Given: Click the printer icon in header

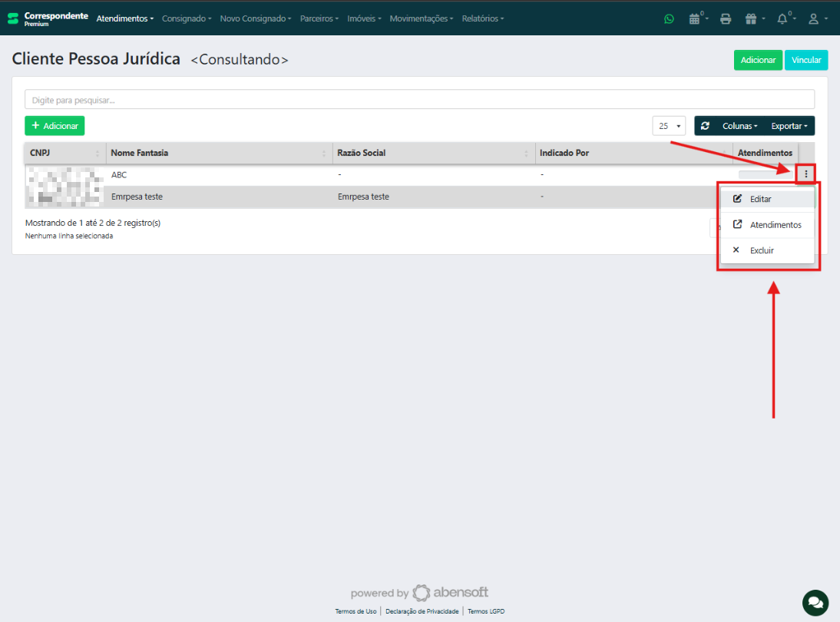Looking at the screenshot, I should (x=726, y=19).
